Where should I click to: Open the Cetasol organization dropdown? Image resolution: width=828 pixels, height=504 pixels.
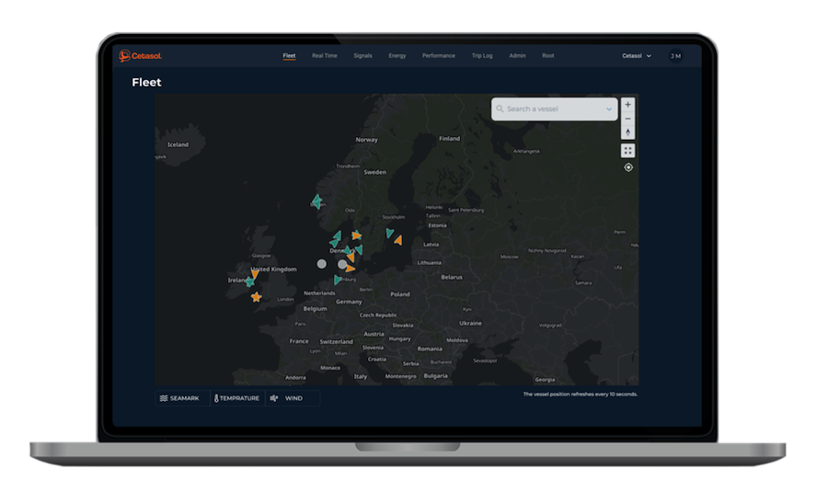tap(637, 56)
